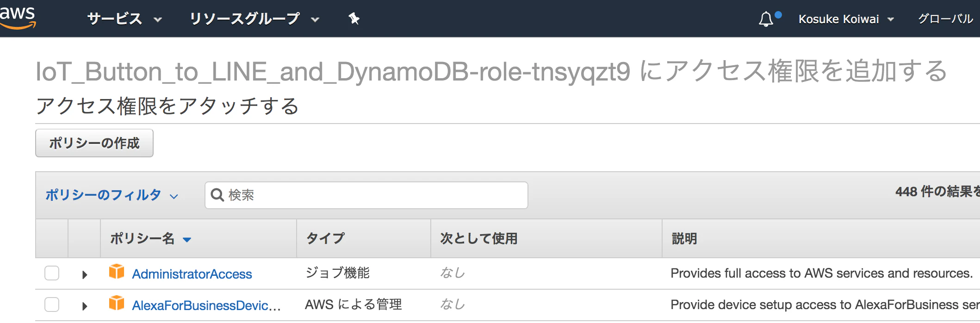Expand the AdministratorAccess row details

click(85, 274)
